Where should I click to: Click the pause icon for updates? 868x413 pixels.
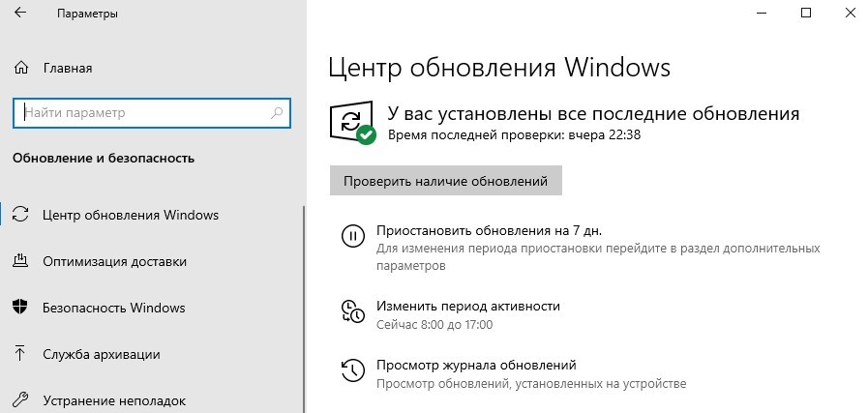click(352, 236)
